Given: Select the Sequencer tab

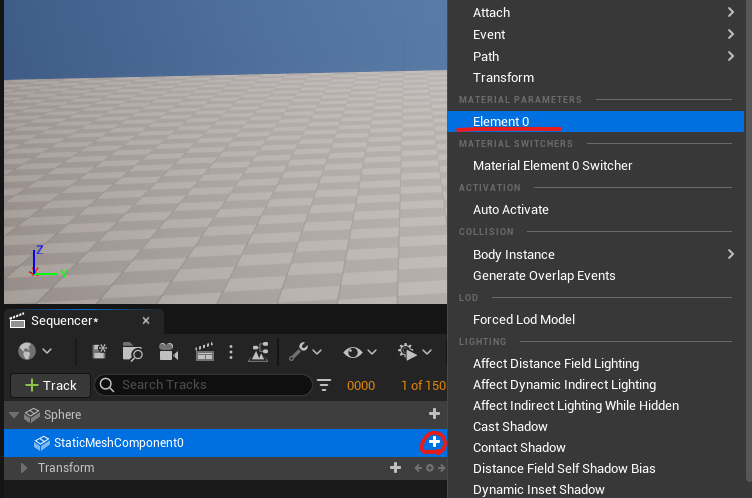Looking at the screenshot, I should [x=84, y=321].
